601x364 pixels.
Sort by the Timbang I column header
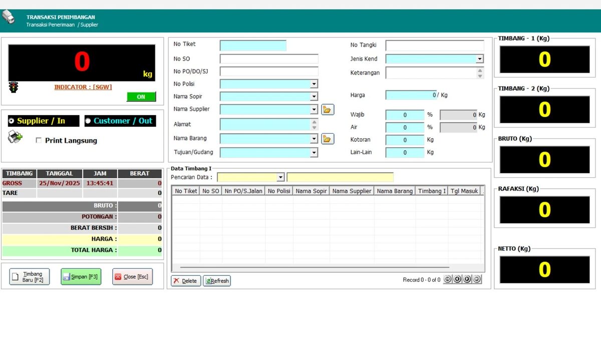(431, 191)
